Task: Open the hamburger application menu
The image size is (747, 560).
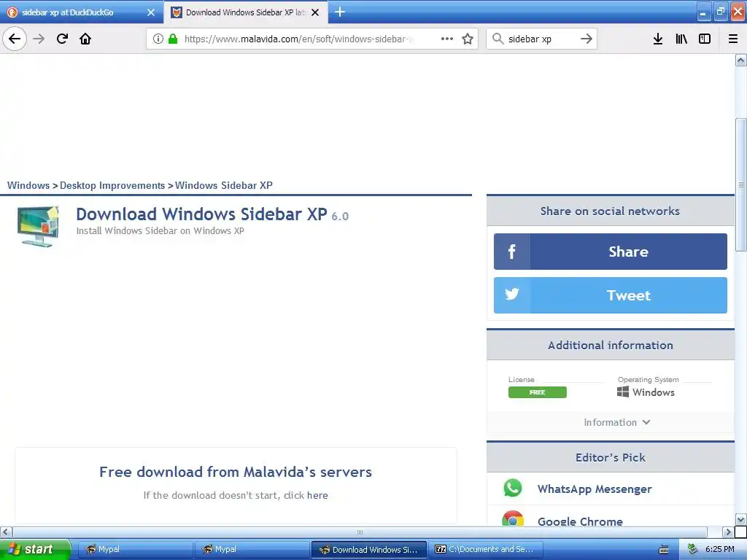Action: [733, 39]
